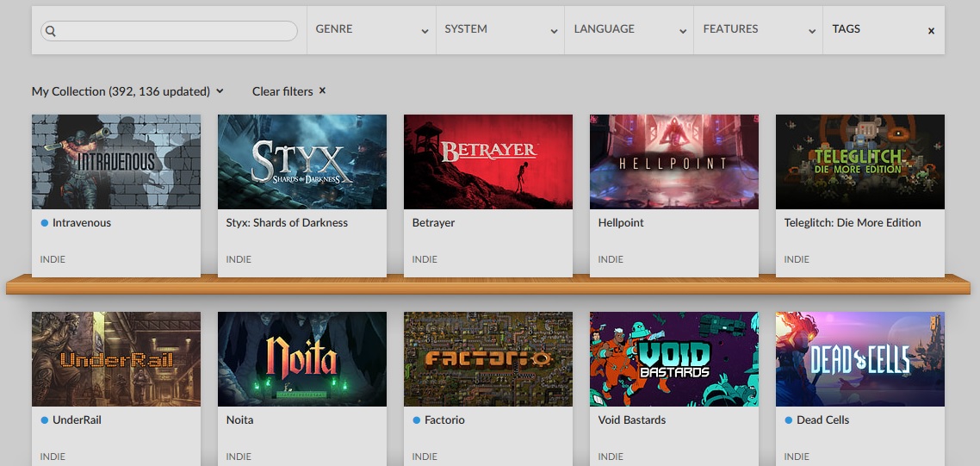980x466 pixels.
Task: Click the blue update dot beside Factorio
Action: click(416, 420)
